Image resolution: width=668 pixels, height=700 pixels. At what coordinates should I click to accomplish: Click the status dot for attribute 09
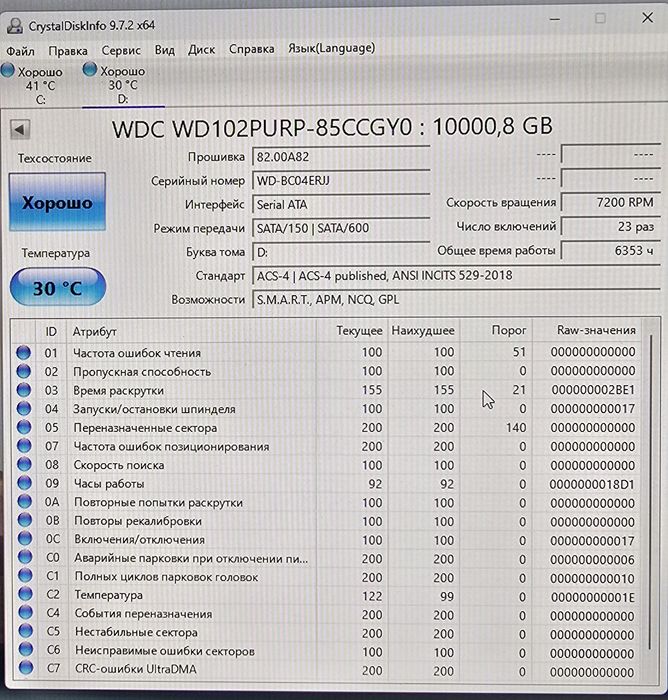pos(24,483)
